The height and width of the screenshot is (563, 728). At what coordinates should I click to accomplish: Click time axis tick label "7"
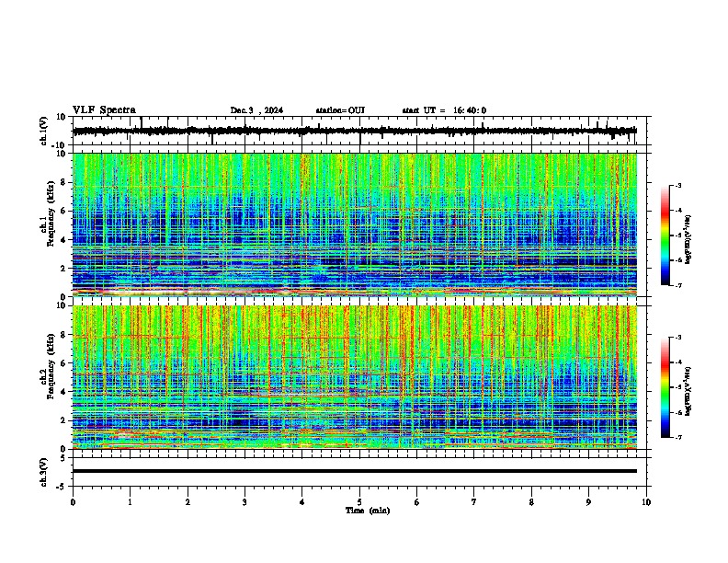pos(474,502)
